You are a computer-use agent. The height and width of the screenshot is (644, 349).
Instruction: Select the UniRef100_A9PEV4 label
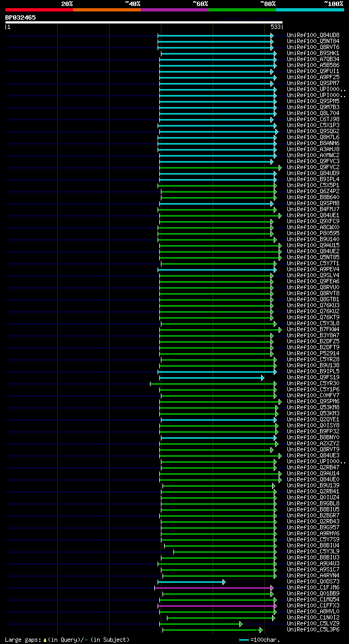point(313,269)
